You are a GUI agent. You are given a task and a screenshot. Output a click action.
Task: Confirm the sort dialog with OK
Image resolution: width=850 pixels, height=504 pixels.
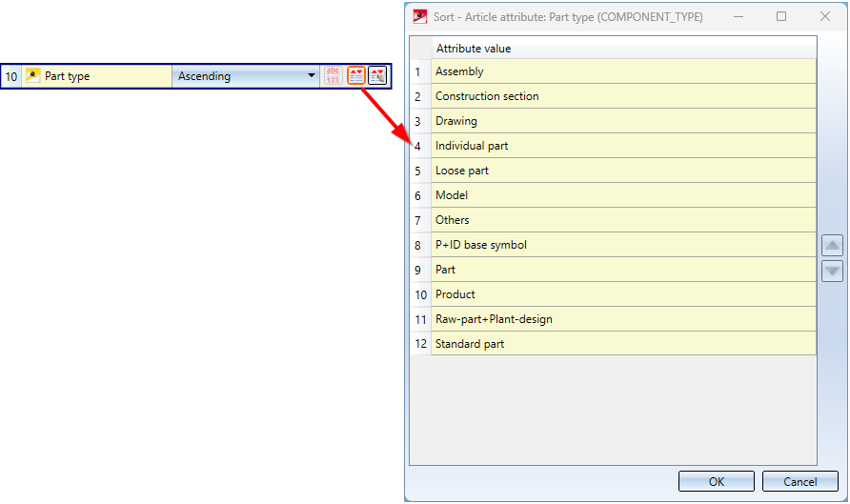pyautogui.click(x=716, y=481)
